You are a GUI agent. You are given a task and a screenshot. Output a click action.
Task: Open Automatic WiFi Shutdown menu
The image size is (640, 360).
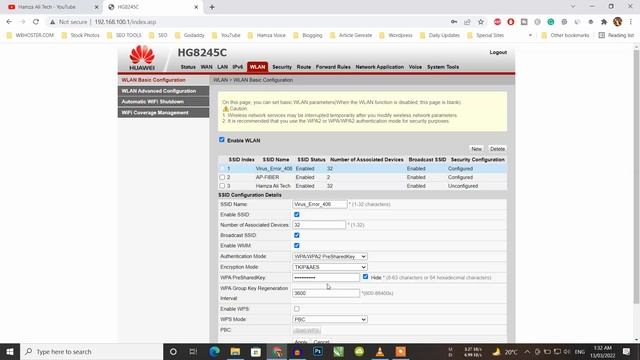(163, 102)
